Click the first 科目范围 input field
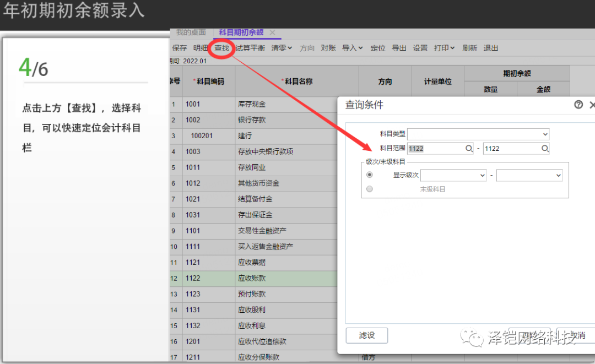595x364 pixels. [435, 149]
